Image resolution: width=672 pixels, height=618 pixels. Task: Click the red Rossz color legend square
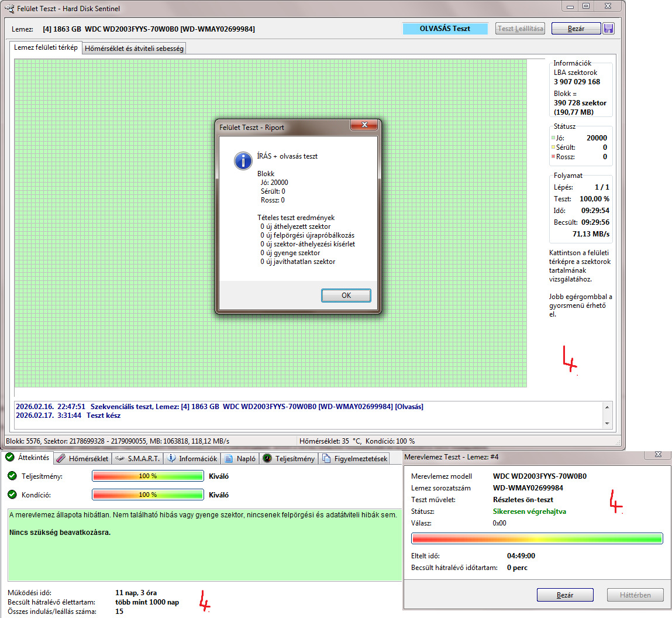point(553,156)
